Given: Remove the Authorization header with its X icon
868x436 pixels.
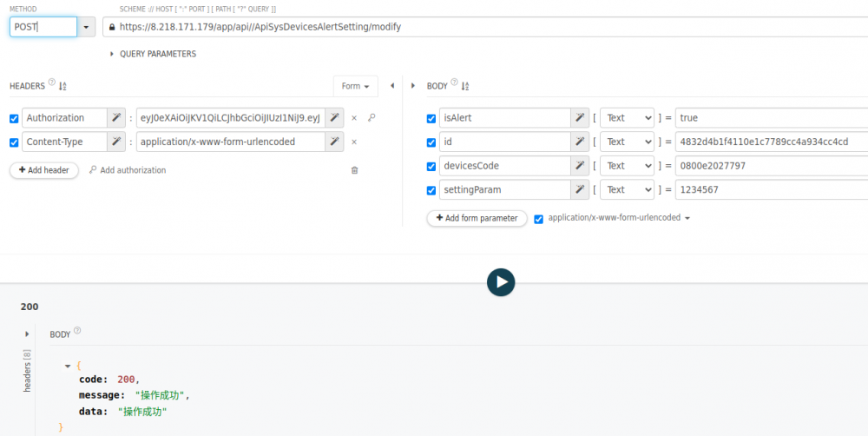Looking at the screenshot, I should [354, 118].
